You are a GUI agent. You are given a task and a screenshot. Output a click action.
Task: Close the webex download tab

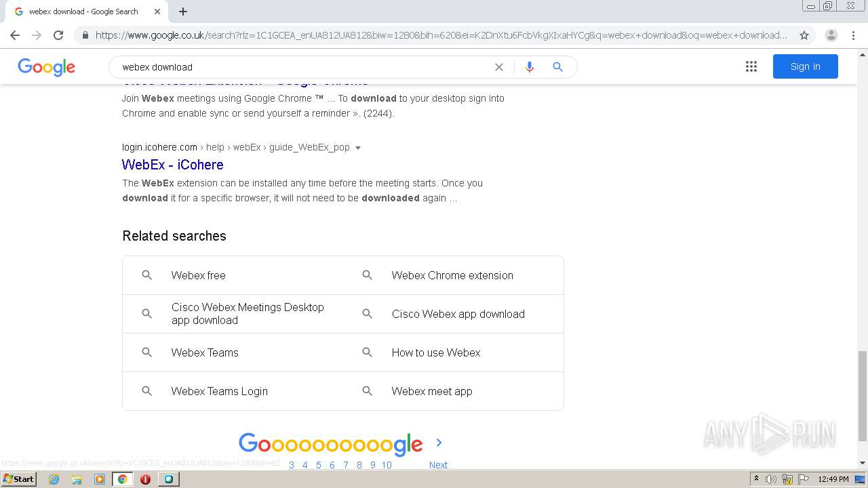coord(157,12)
